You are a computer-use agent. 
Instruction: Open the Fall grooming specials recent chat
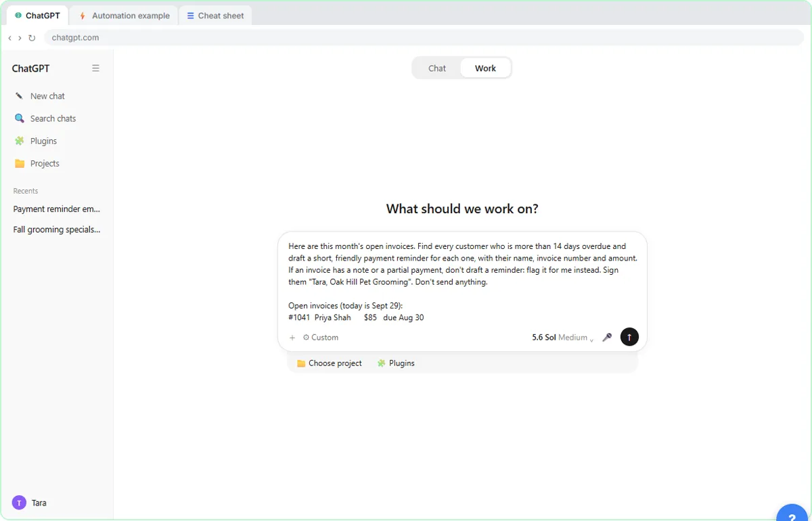pos(57,229)
